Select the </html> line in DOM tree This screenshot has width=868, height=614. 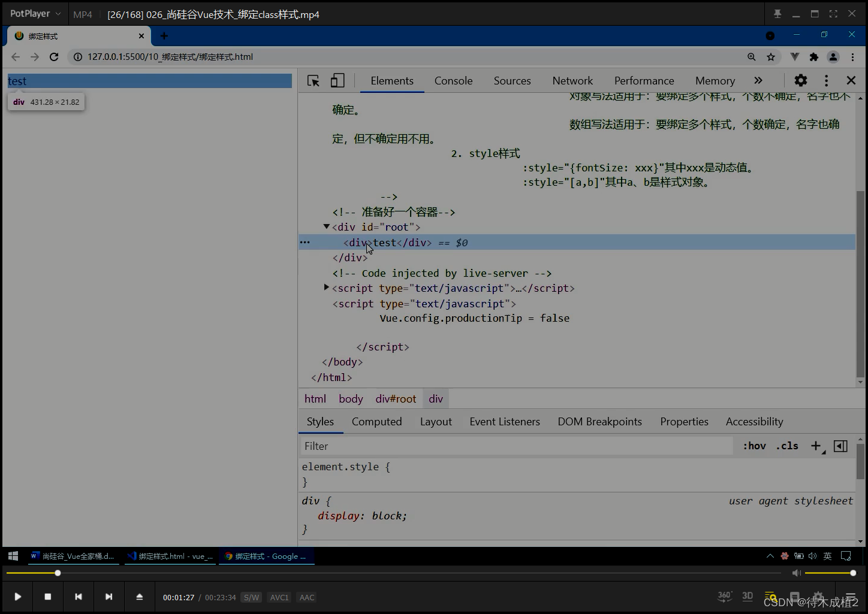331,377
